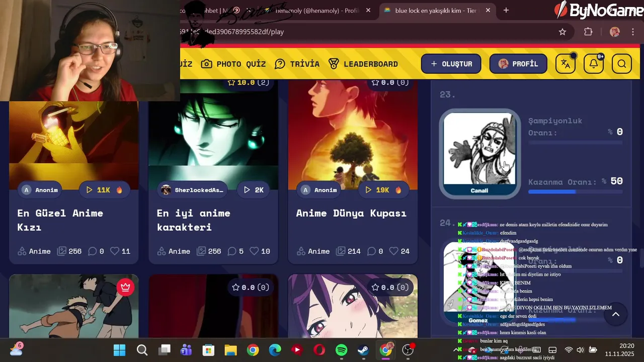Close the blue lock tier tab
This screenshot has width=644, height=362.
point(488,10)
